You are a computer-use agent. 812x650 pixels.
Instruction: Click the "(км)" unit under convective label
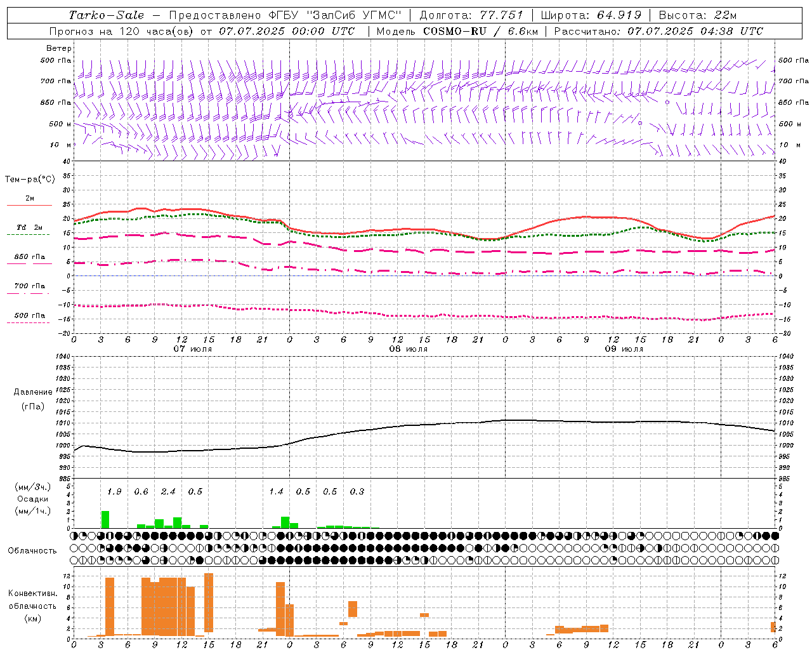pyautogui.click(x=32, y=618)
